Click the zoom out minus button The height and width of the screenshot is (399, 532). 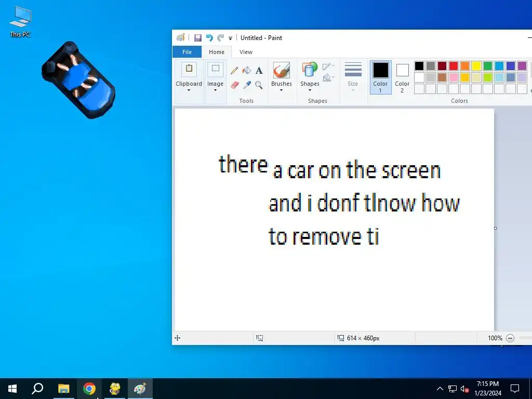(x=510, y=338)
